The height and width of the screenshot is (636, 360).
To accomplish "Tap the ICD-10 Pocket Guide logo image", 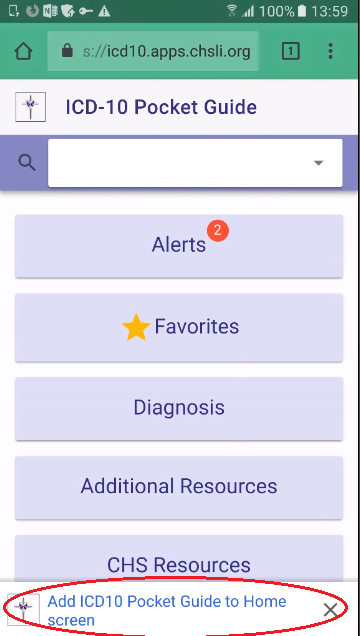I will [30, 107].
